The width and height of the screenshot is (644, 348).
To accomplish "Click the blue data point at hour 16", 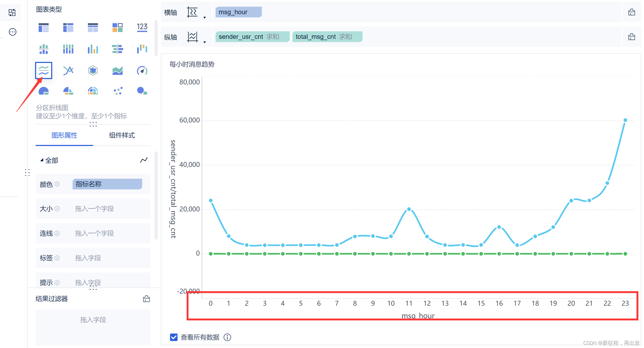I will click(499, 227).
